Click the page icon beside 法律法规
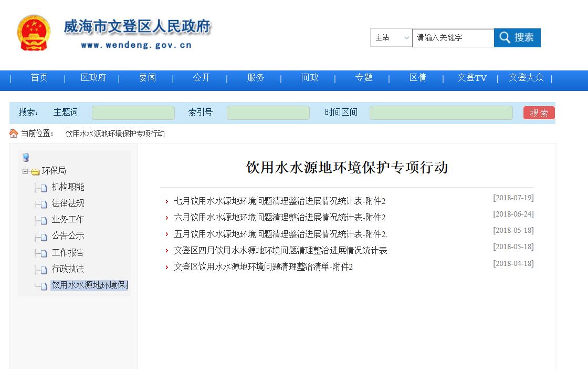The height and width of the screenshot is (369, 588). coord(44,204)
